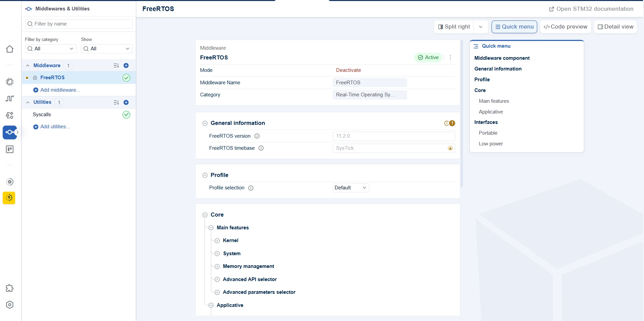The width and height of the screenshot is (644, 321).
Task: Jump to Low power in Quick menu
Action: coord(491,144)
